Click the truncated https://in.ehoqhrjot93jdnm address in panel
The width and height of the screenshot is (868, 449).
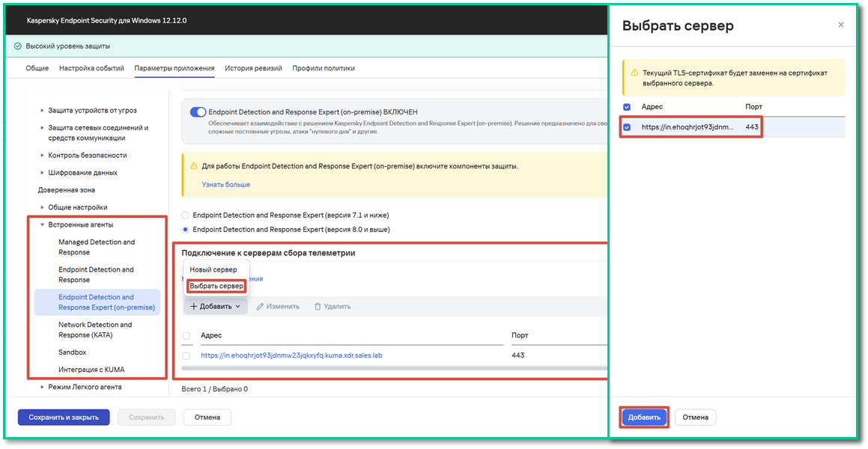(688, 127)
